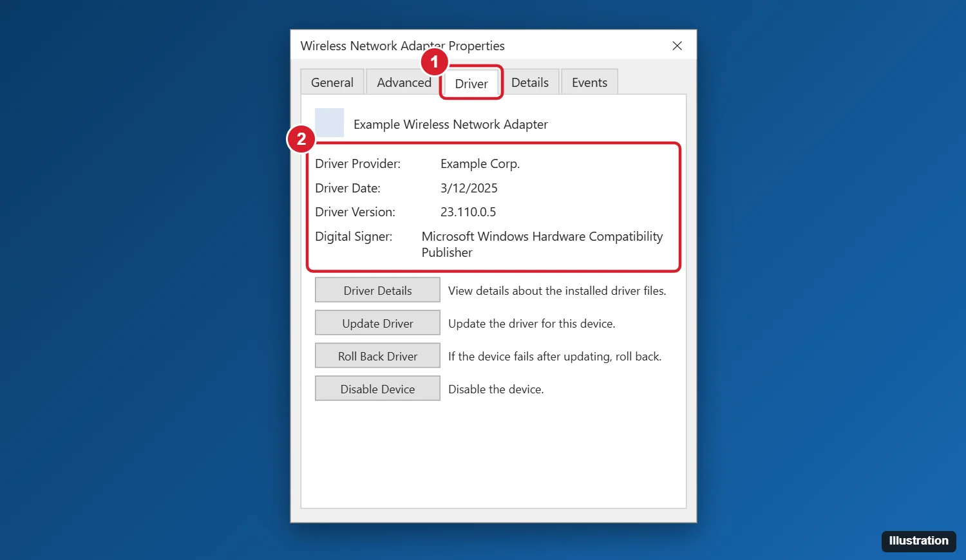Show the Events tab
The image size is (966, 560).
point(589,82)
